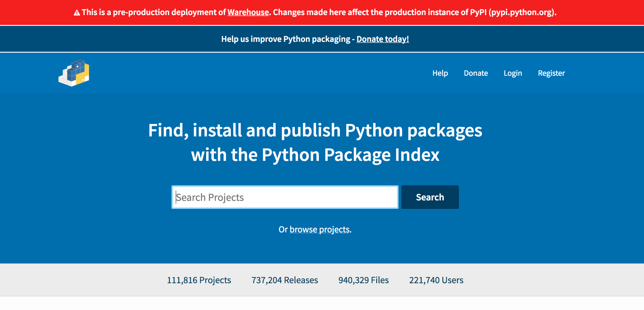Click the Help us improve Python packaging text
The height and width of the screenshot is (310, 644).
tap(285, 39)
